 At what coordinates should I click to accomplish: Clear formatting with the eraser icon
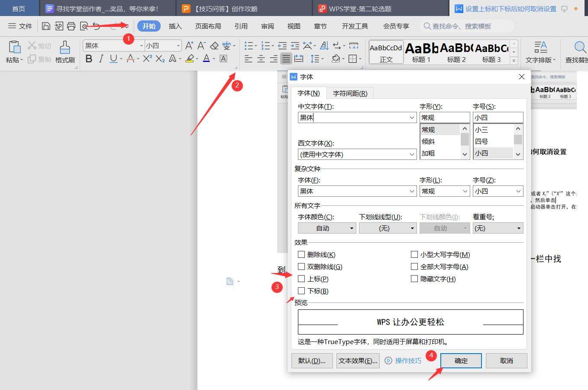(x=214, y=45)
